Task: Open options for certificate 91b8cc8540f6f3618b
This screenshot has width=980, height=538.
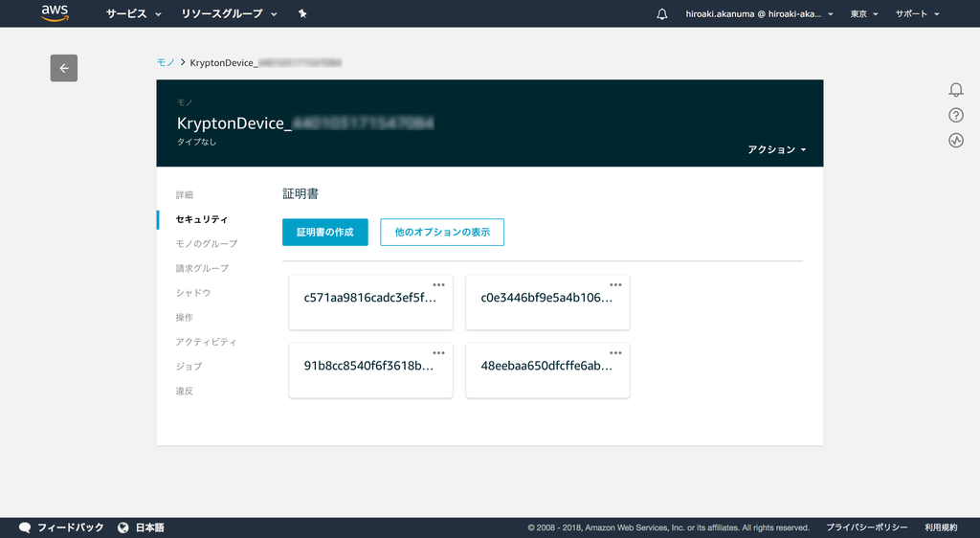Action: coord(438,353)
